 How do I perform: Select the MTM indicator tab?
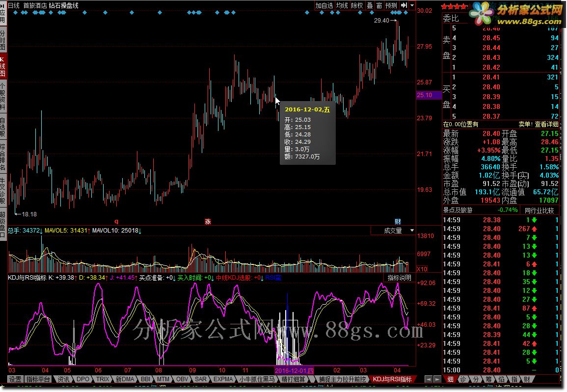pos(163,379)
